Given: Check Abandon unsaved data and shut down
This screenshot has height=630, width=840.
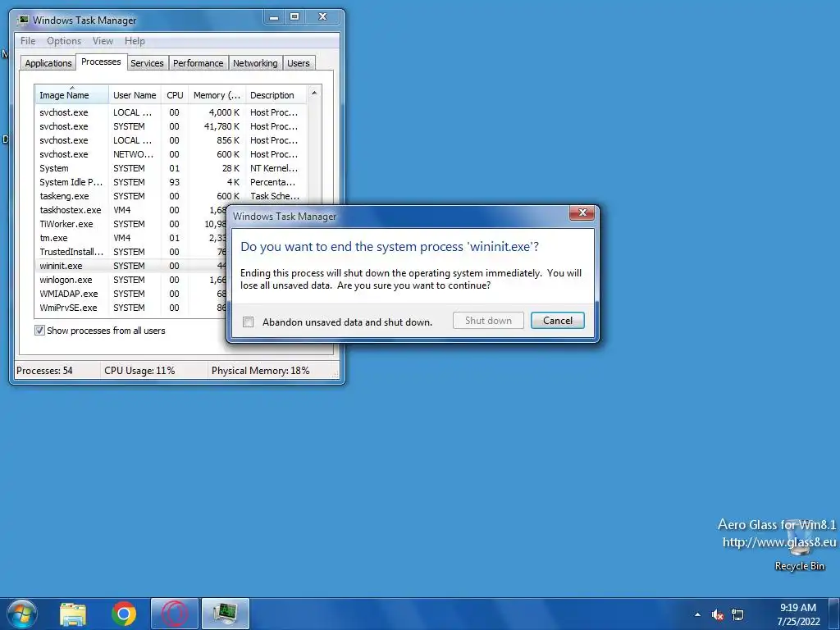Looking at the screenshot, I should click(x=248, y=322).
